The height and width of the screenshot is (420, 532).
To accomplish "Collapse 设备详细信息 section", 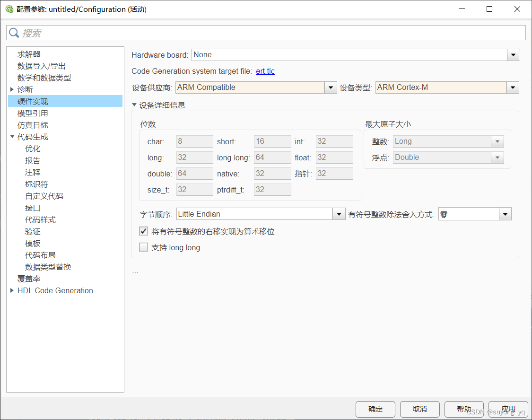I will coord(134,105).
